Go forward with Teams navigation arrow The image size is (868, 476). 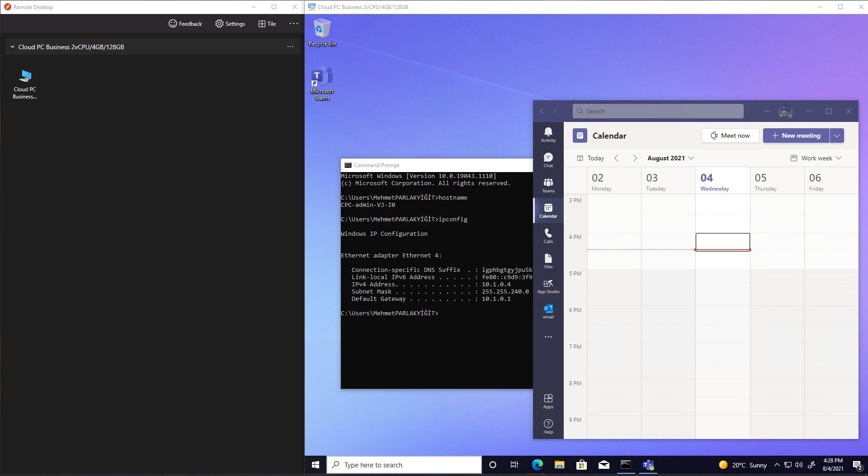(x=555, y=111)
